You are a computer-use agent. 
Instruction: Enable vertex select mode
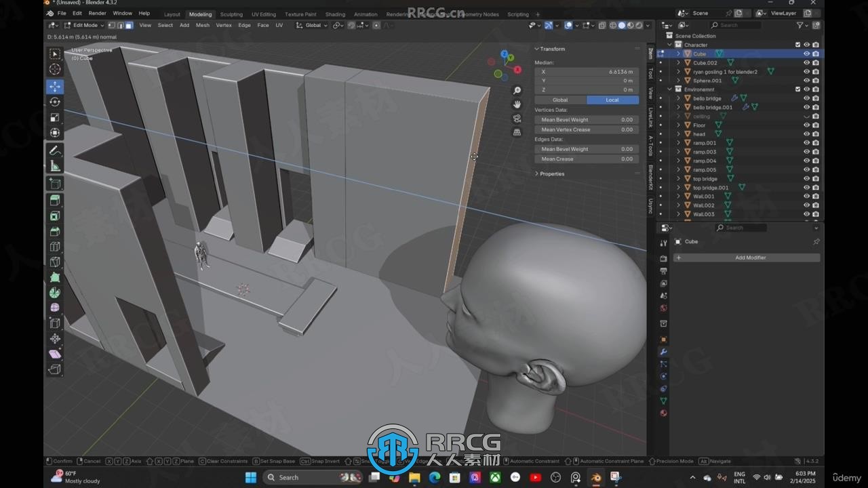tap(111, 25)
